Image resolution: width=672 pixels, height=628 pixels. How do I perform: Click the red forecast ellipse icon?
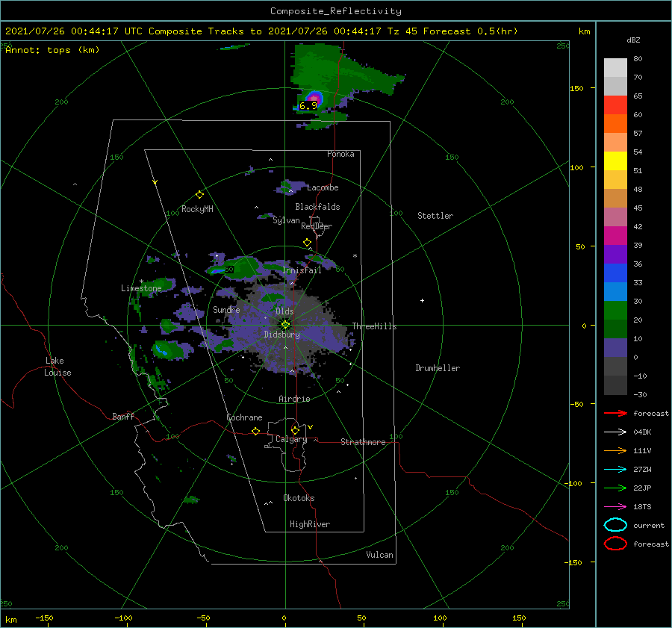pyautogui.click(x=615, y=544)
